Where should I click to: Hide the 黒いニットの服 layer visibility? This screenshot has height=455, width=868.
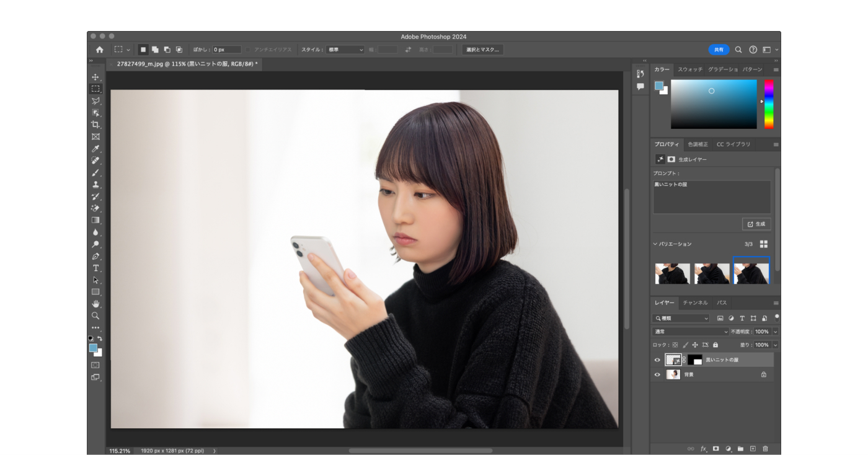pyautogui.click(x=657, y=360)
